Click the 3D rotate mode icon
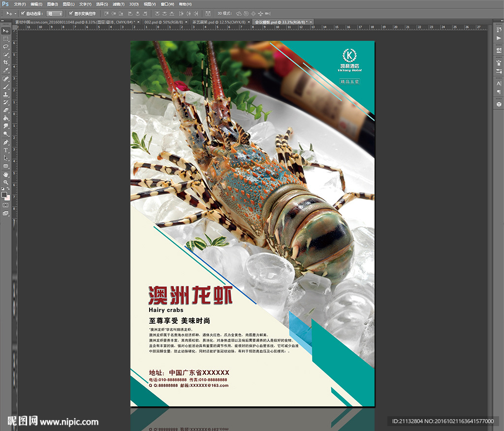The image size is (504, 431). 239,13
